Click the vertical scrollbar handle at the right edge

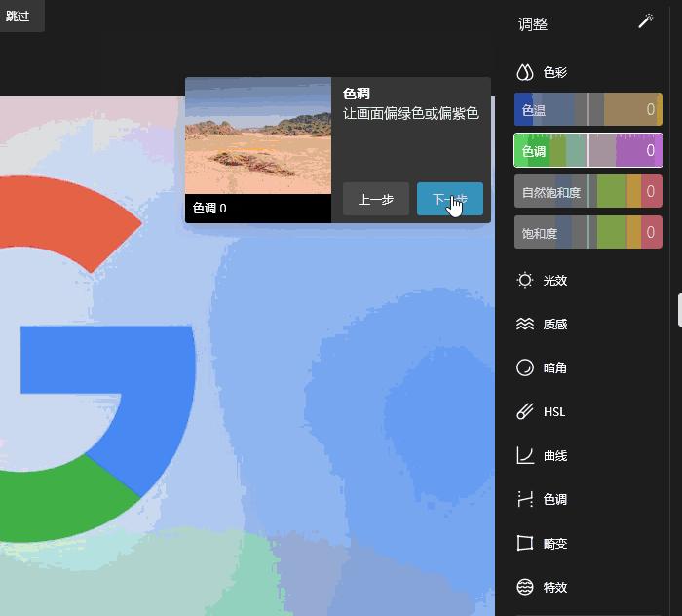(x=680, y=310)
